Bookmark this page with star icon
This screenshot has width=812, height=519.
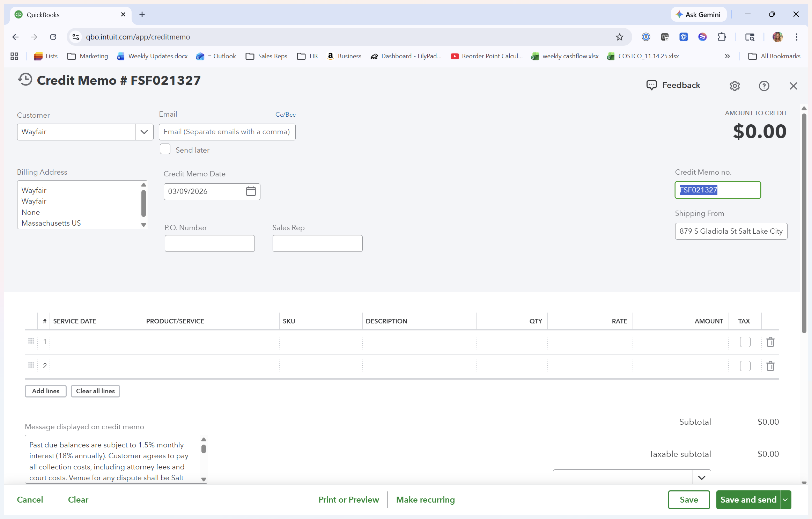[619, 37]
